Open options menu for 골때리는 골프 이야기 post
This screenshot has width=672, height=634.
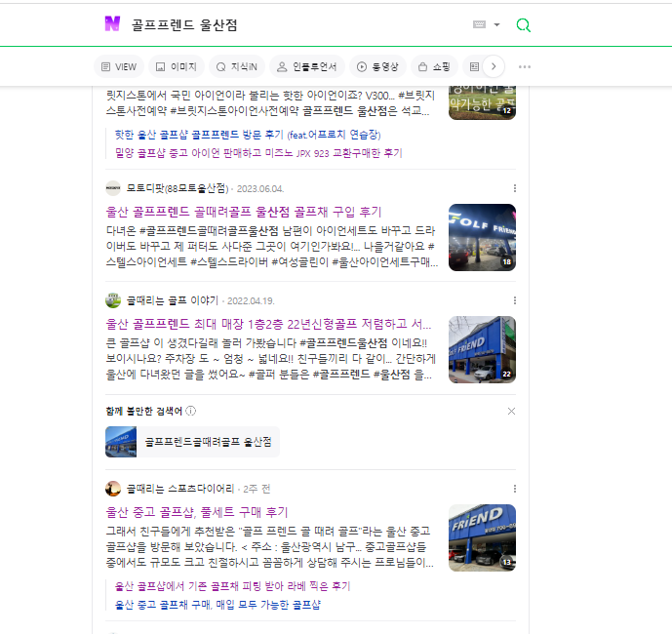click(x=515, y=300)
